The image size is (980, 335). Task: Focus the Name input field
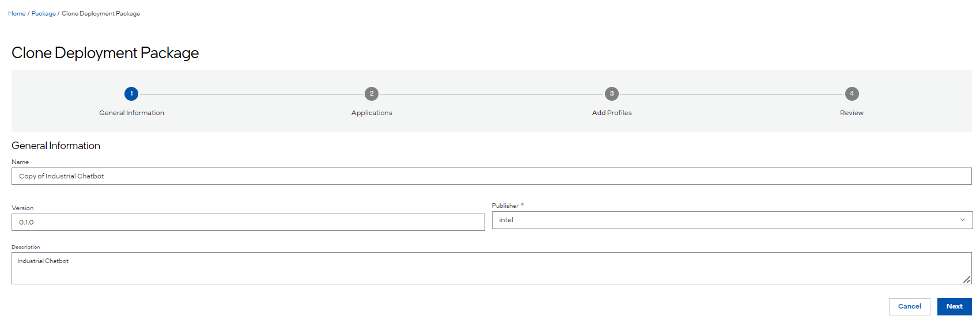click(491, 176)
